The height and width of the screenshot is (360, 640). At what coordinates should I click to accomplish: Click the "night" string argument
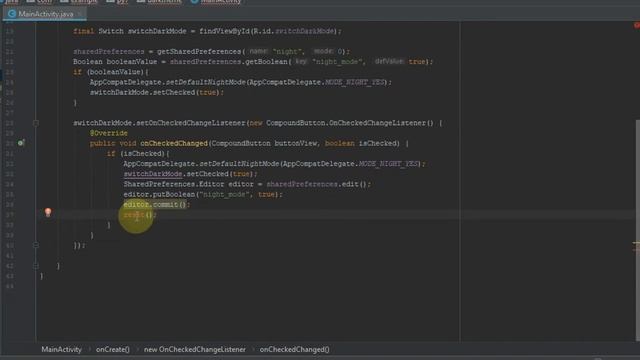287,51
